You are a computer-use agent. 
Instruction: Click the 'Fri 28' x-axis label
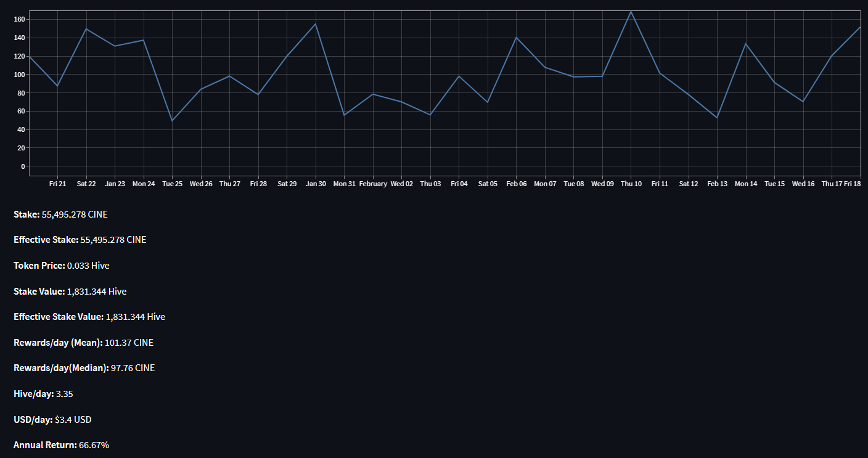(258, 184)
